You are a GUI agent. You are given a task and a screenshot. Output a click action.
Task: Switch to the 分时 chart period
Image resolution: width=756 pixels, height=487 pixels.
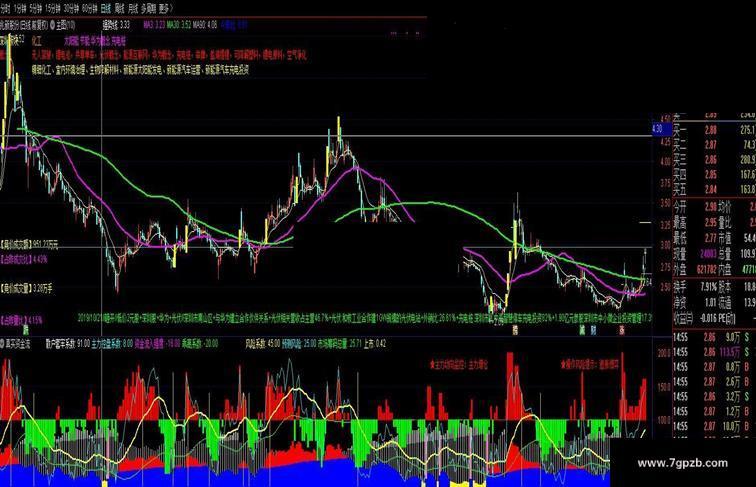point(5,8)
